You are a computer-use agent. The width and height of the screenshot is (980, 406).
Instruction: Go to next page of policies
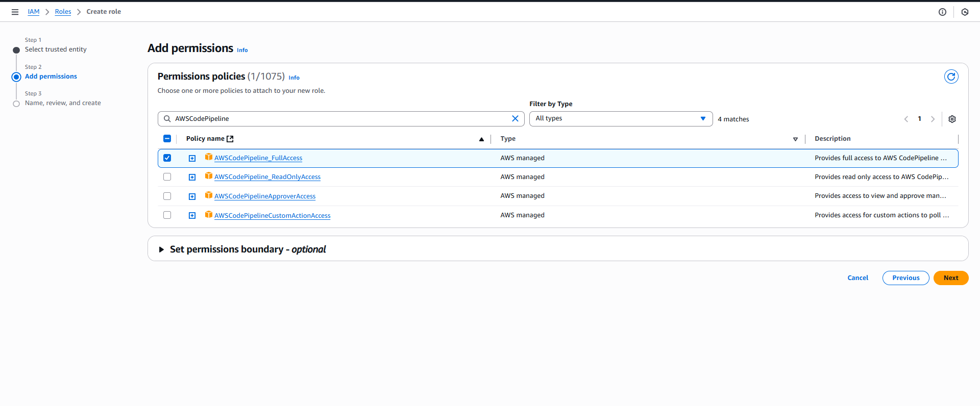point(933,119)
